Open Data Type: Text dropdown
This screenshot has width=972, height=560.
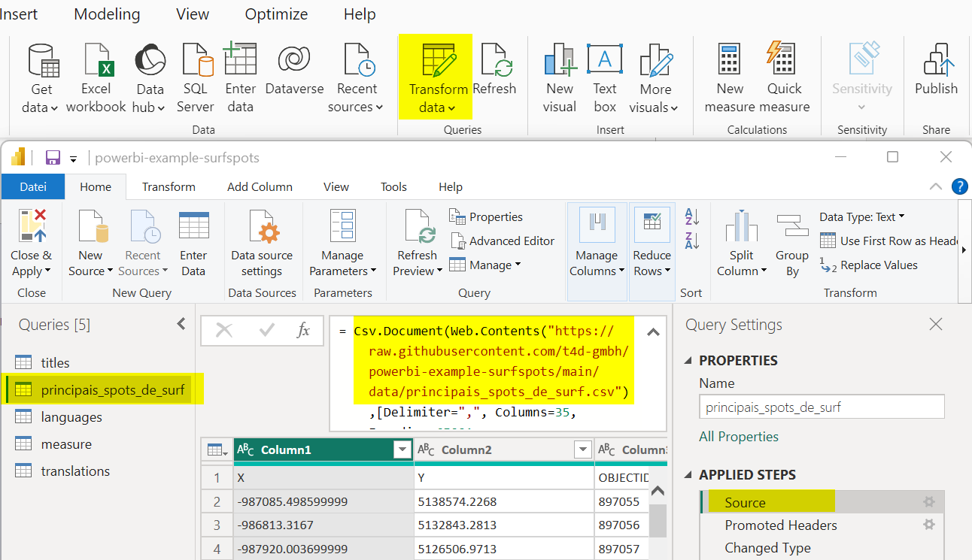pyautogui.click(x=862, y=217)
